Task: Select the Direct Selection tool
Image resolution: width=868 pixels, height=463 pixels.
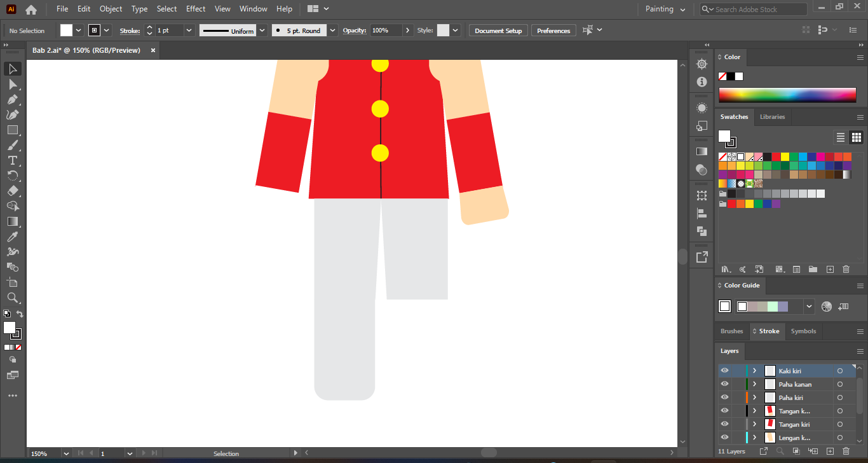Action: coord(12,84)
